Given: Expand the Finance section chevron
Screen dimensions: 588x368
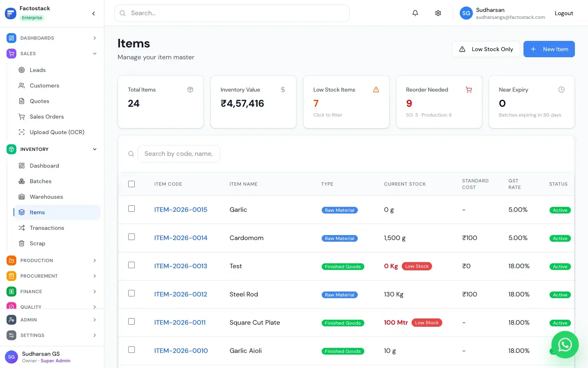Looking at the screenshot, I should 95,292.
